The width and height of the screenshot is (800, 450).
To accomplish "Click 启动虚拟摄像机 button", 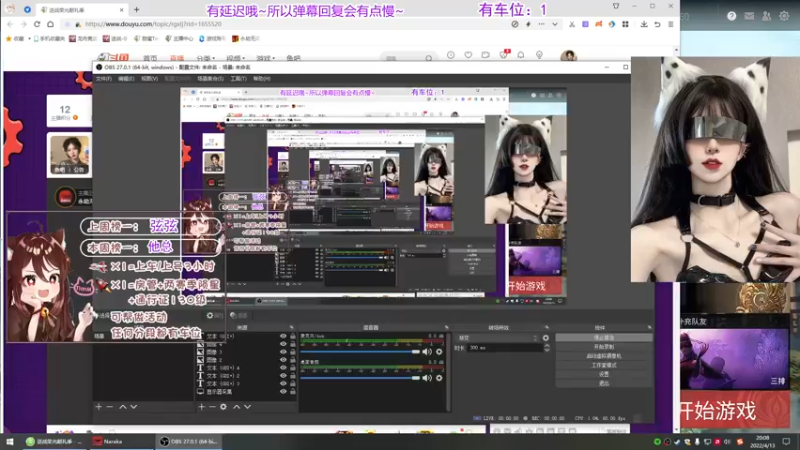I will click(x=604, y=356).
